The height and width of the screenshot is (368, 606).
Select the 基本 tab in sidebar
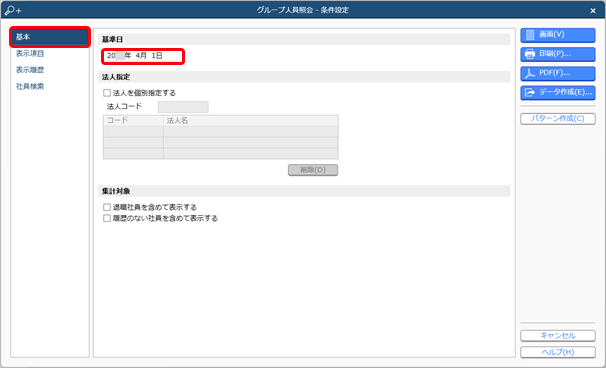point(50,37)
